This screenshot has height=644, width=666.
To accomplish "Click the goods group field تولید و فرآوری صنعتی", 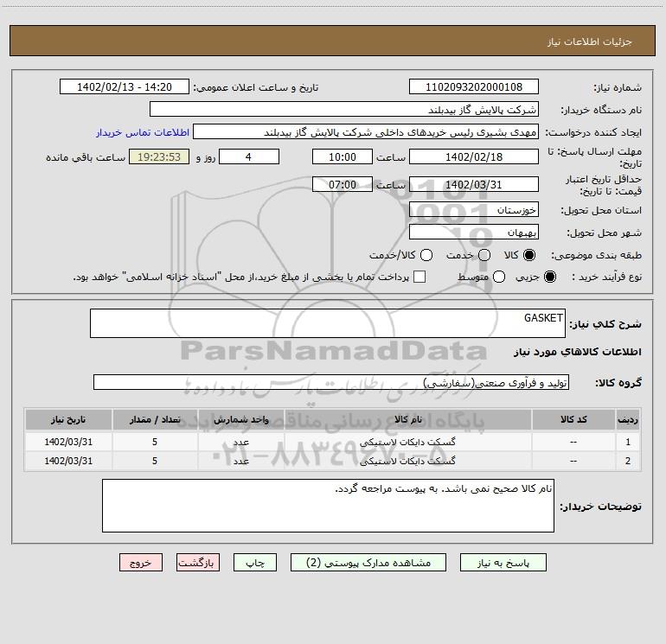I will click(x=331, y=382).
